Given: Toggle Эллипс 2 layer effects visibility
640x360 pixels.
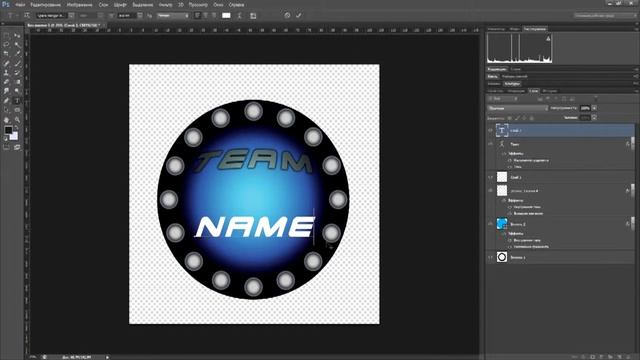Looking at the screenshot, I should [x=504, y=233].
